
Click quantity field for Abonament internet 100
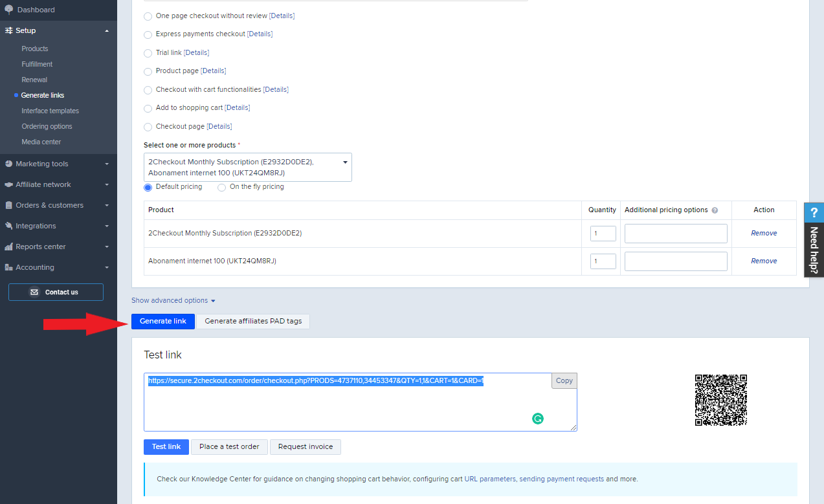[x=603, y=261]
